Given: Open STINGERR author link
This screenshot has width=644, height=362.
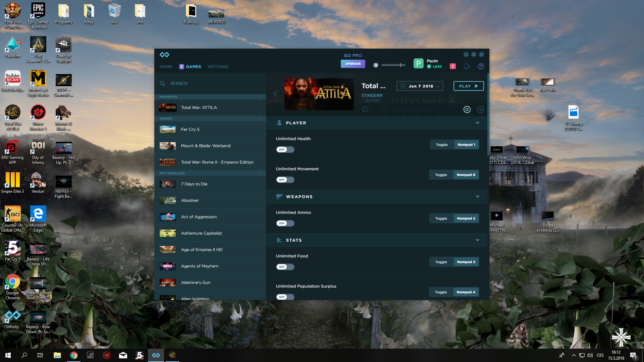Looking at the screenshot, I should click(372, 96).
